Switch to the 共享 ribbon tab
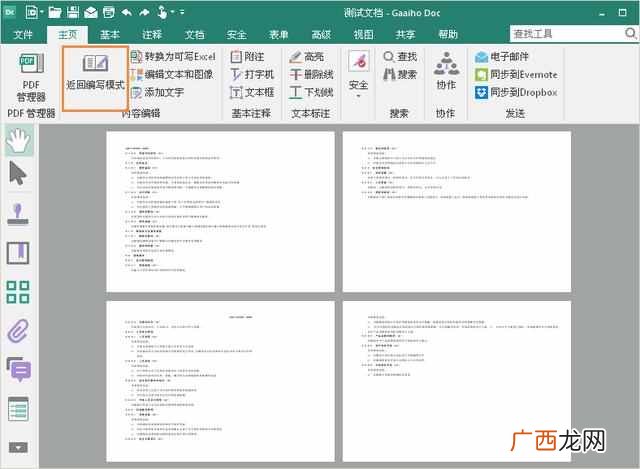The image size is (640, 469). click(x=405, y=35)
